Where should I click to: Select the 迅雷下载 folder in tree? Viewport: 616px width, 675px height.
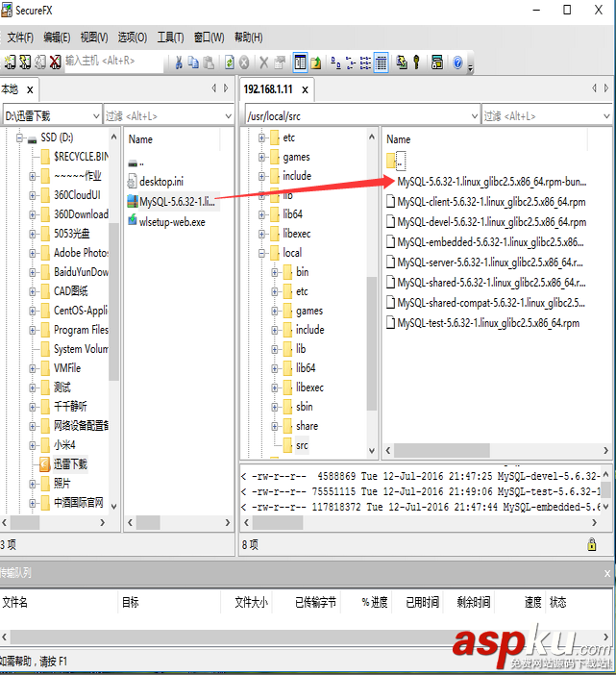click(x=70, y=464)
